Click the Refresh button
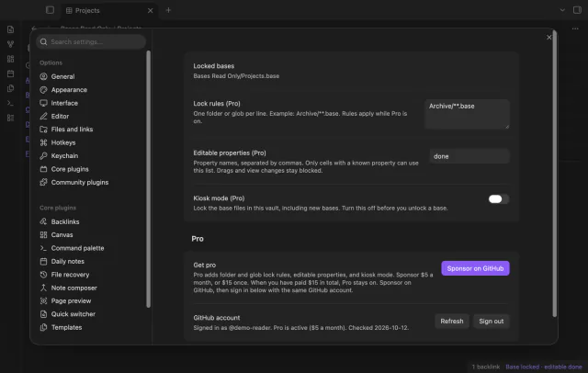Viewport: 588px width, 373px height. pyautogui.click(x=452, y=322)
